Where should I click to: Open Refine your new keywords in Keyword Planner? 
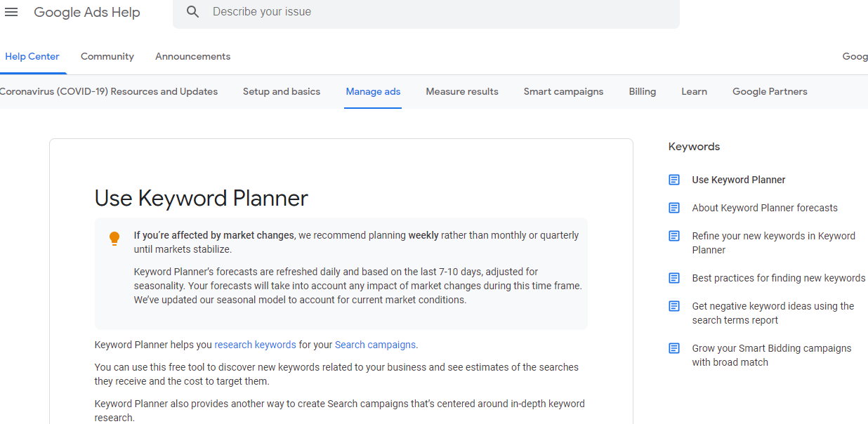773,243
